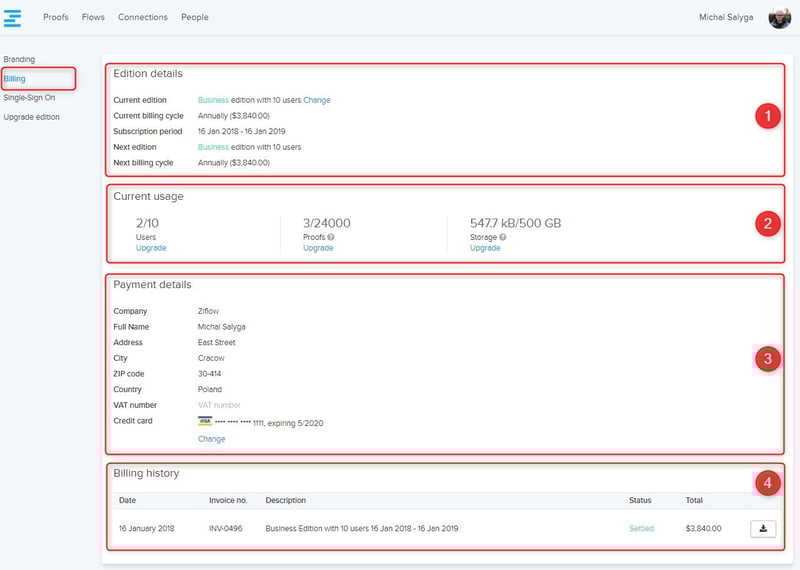Viewport: 800px width, 570px height.
Task: Click Upgrade under Users usage
Action: click(151, 248)
